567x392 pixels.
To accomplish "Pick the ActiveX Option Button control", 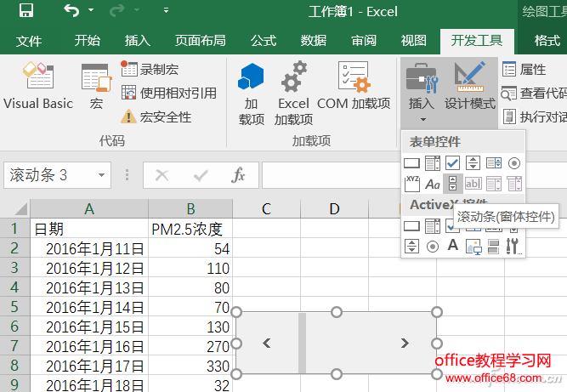I will click(x=433, y=247).
